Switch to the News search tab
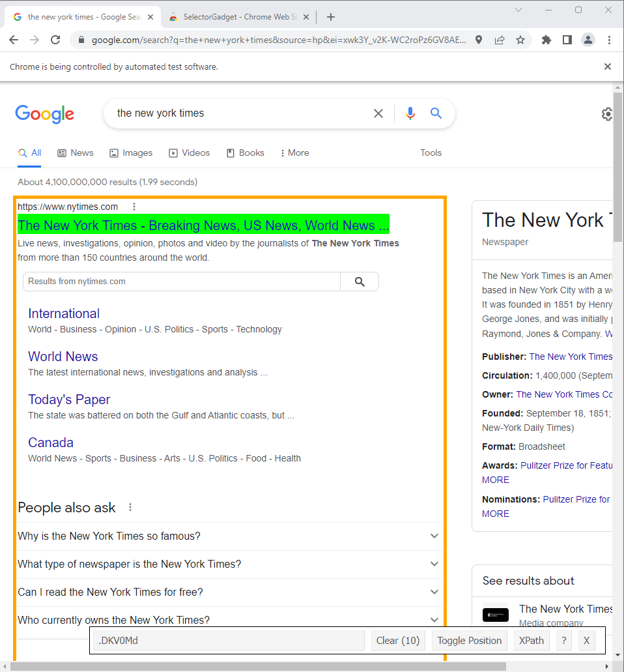 (76, 153)
